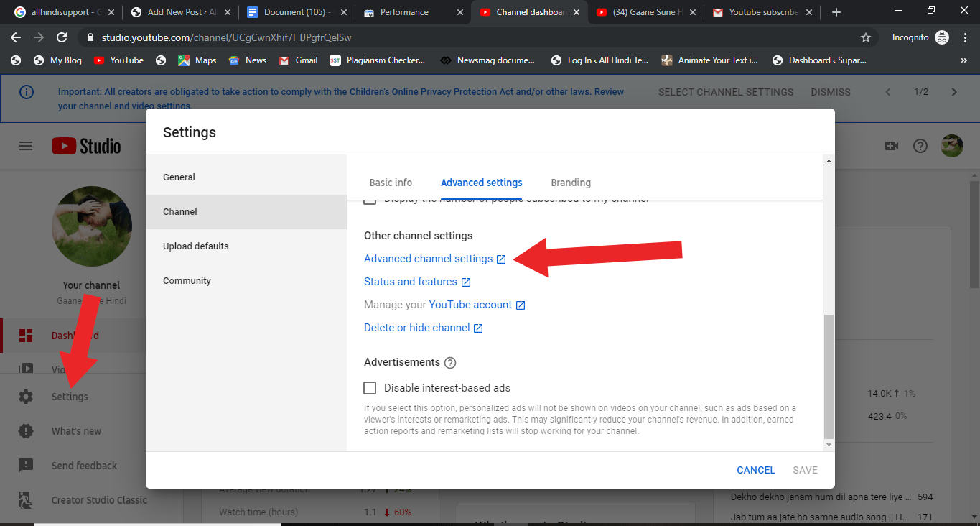The width and height of the screenshot is (980, 526).
Task: Select the Advanced settings tab
Action: click(x=482, y=183)
